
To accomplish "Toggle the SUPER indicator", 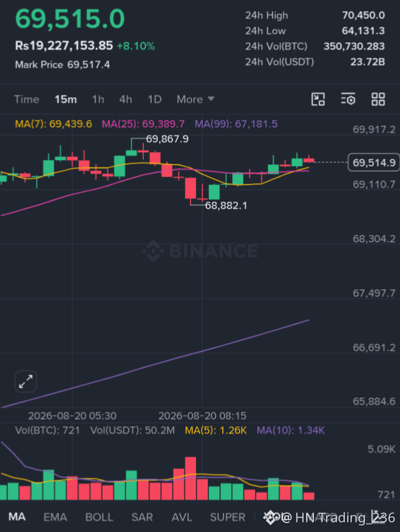I will click(x=228, y=517).
